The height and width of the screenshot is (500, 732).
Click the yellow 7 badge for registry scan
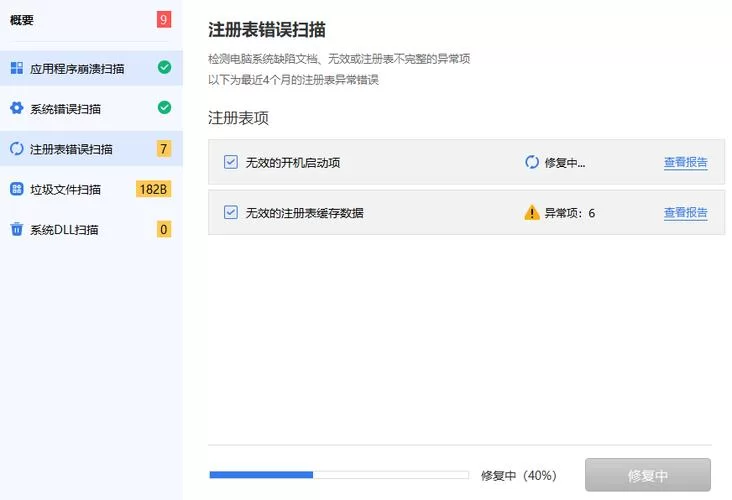coord(164,149)
